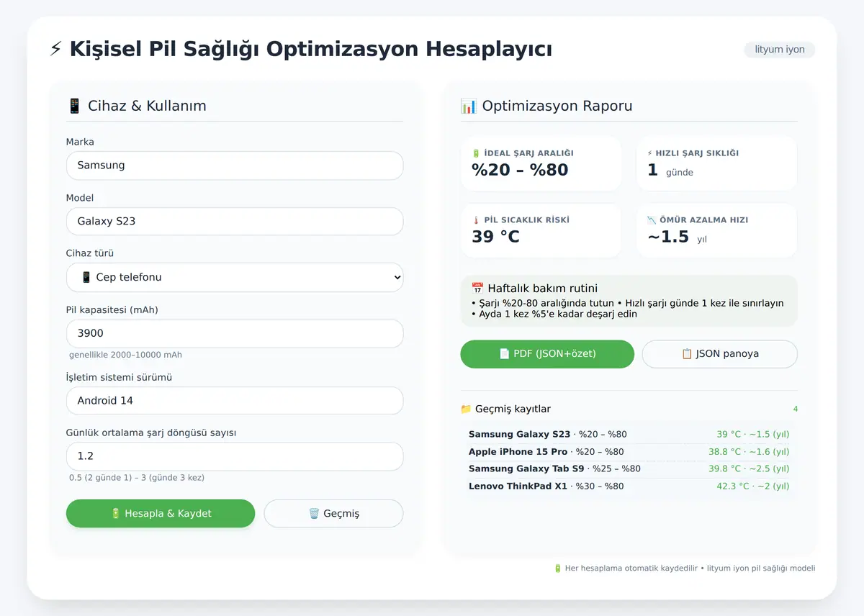Click the 42.3 °C · ~2 (yıl) value
Viewport: 864px width, 616px height.
pyautogui.click(x=753, y=486)
